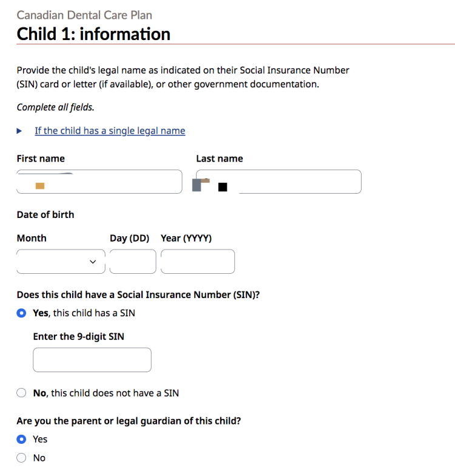The height and width of the screenshot is (476, 455).
Task: Click the "Canadian Dental Care Plan" title text
Action: coord(84,15)
